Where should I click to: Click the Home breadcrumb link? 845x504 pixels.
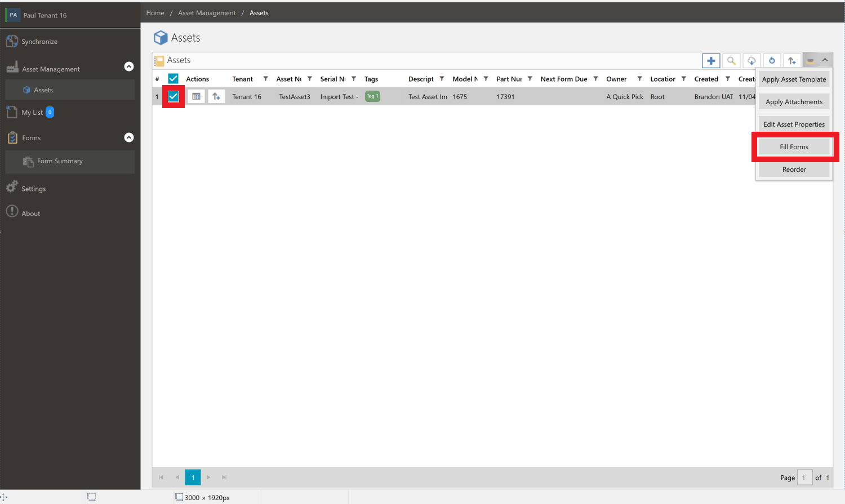(x=155, y=13)
